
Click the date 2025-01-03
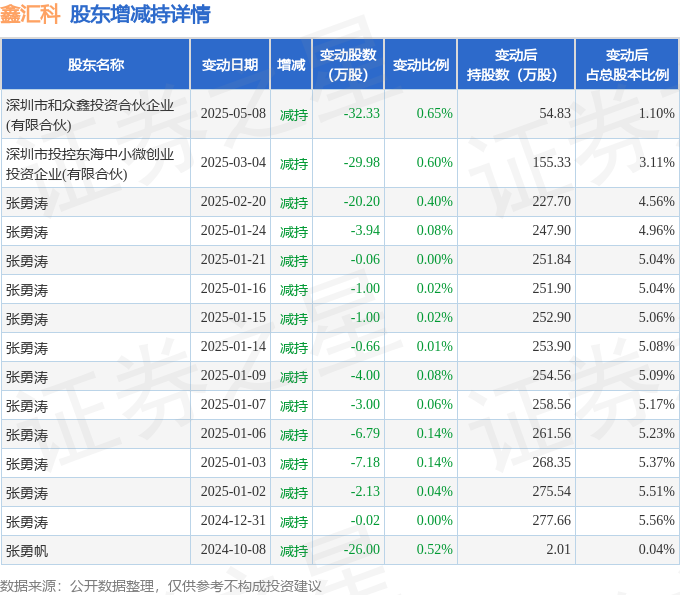233,462
